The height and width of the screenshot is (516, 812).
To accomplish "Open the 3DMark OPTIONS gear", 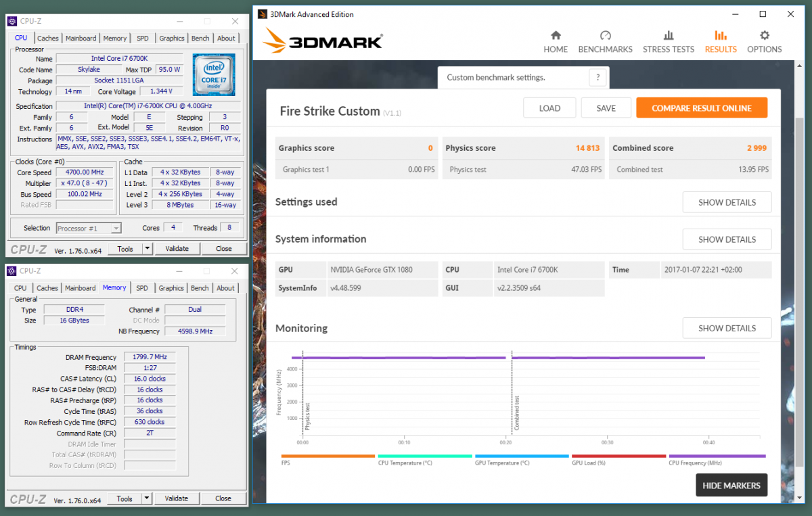I will tap(764, 42).
